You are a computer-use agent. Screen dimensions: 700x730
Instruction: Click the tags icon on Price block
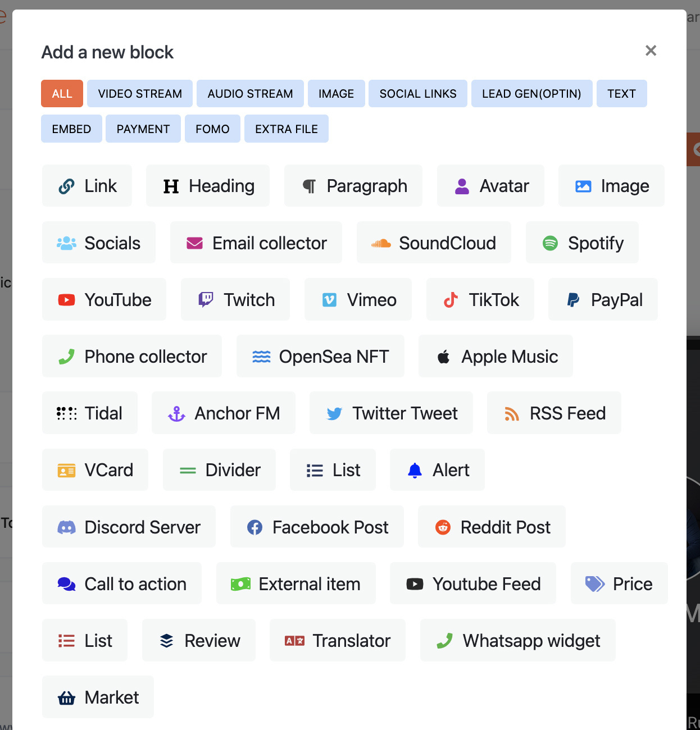[x=595, y=584]
